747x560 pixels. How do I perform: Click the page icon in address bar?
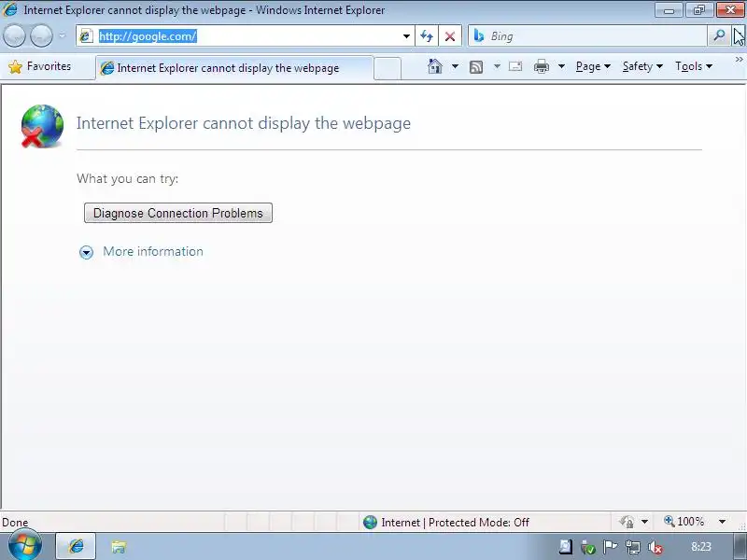[x=86, y=36]
